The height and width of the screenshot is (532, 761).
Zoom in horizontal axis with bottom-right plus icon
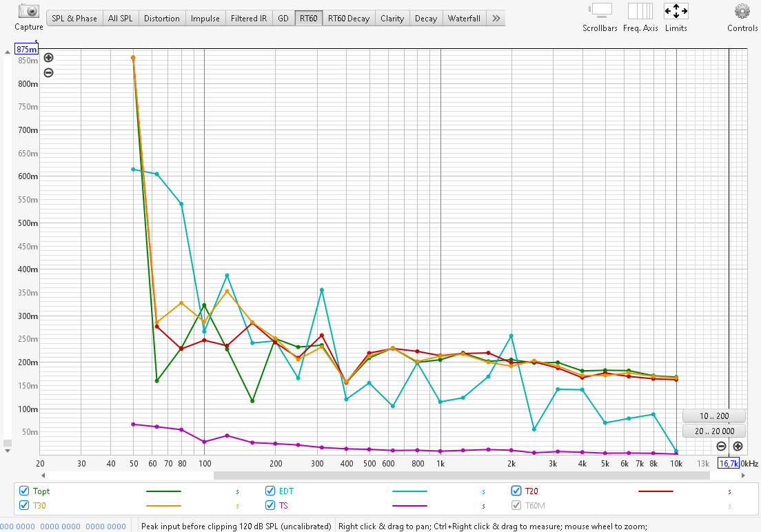pos(738,446)
